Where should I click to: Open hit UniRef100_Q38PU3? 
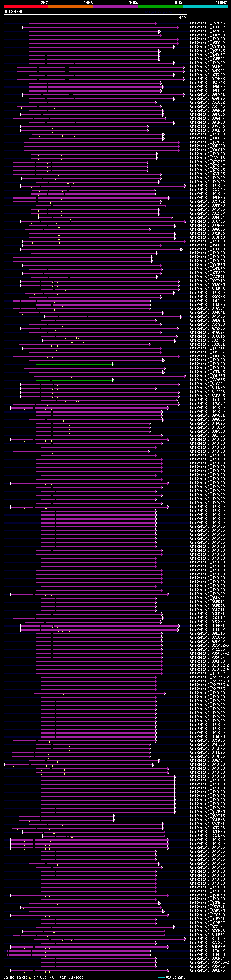point(208,661)
